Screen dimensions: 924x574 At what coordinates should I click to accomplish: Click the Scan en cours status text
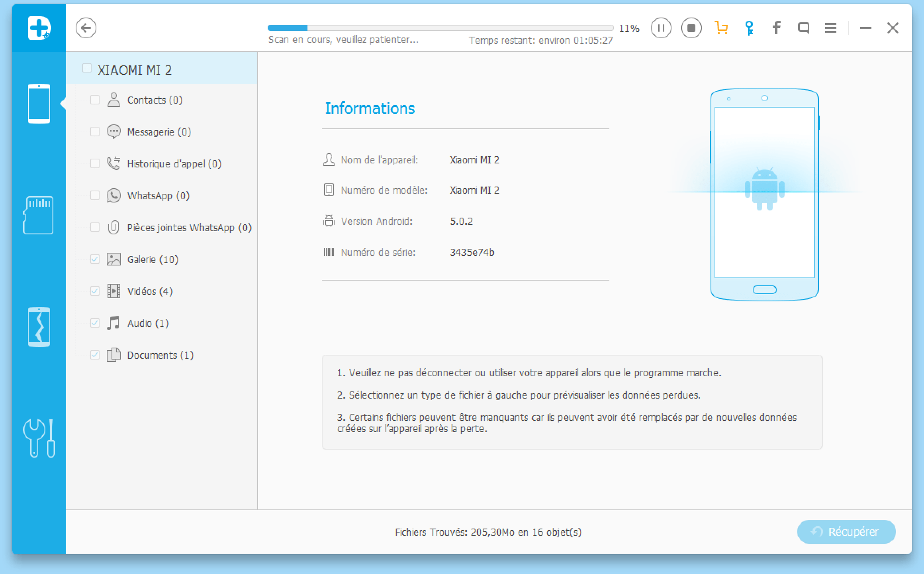pos(343,40)
